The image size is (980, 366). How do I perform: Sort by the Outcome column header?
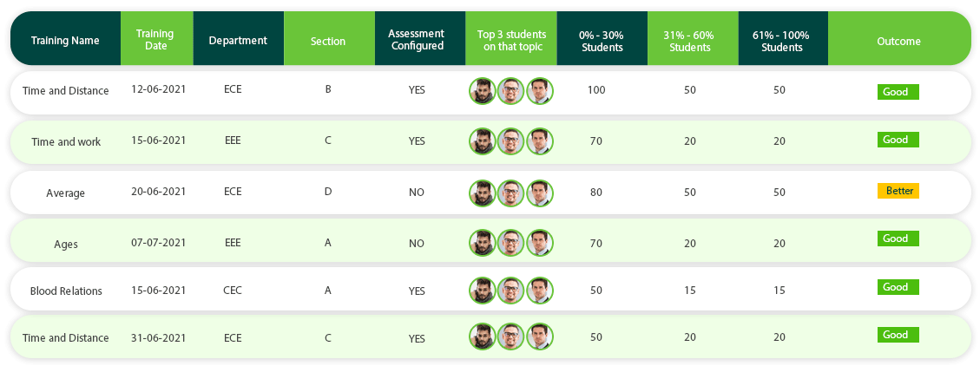click(898, 42)
